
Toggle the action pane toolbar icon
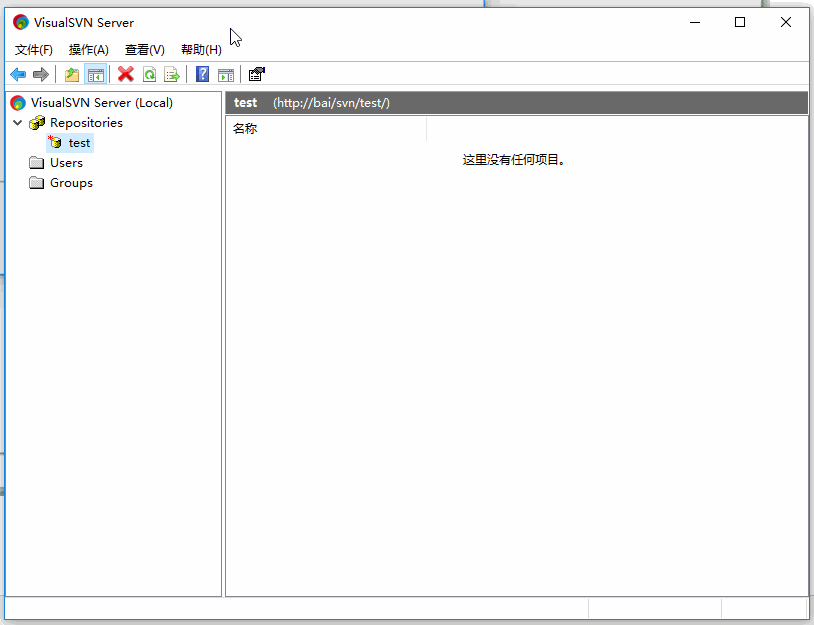click(226, 74)
